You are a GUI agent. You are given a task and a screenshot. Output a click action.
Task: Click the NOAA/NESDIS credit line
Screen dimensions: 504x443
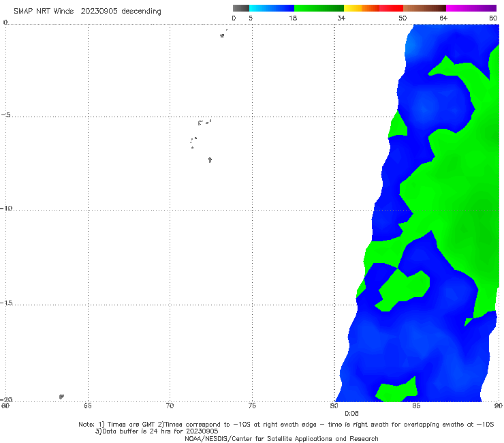click(x=281, y=438)
